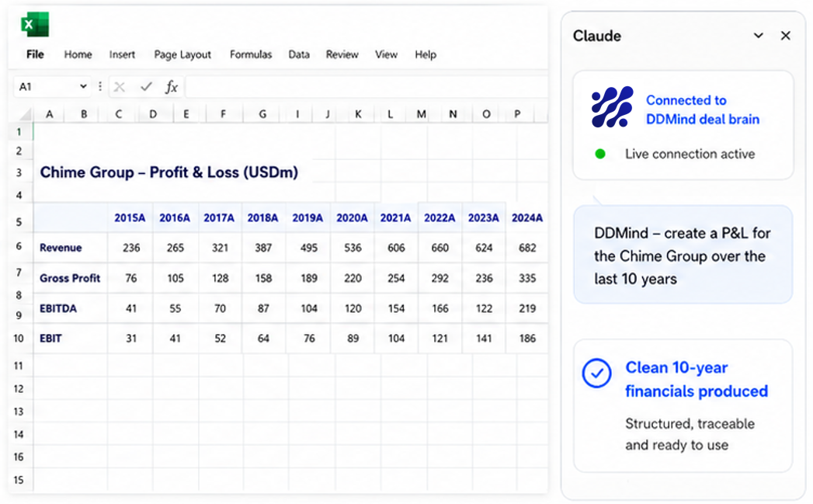Select row 13 header
The image size is (813, 504).
pyautogui.click(x=19, y=412)
